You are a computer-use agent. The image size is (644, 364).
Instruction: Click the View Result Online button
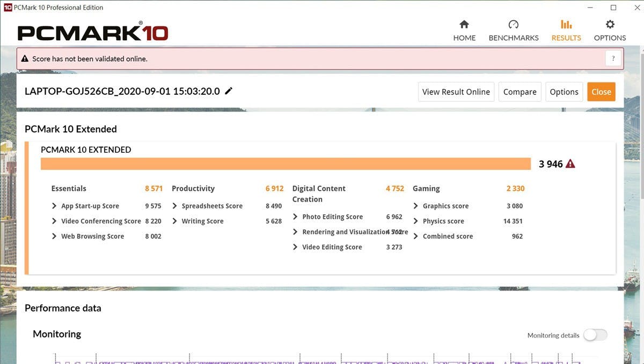456,92
